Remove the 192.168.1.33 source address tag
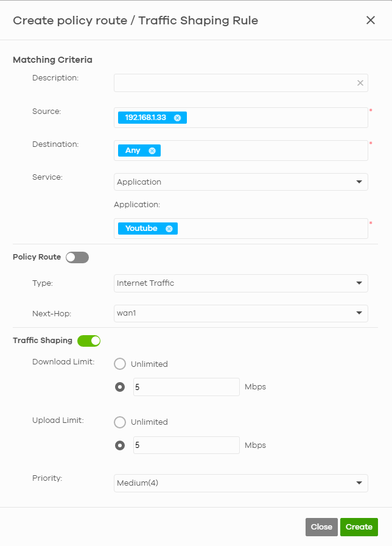The width and height of the screenshot is (392, 546). coord(177,118)
